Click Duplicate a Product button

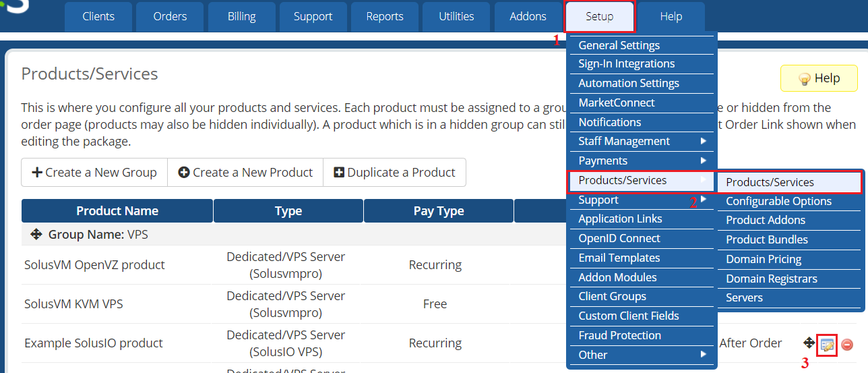pyautogui.click(x=395, y=173)
